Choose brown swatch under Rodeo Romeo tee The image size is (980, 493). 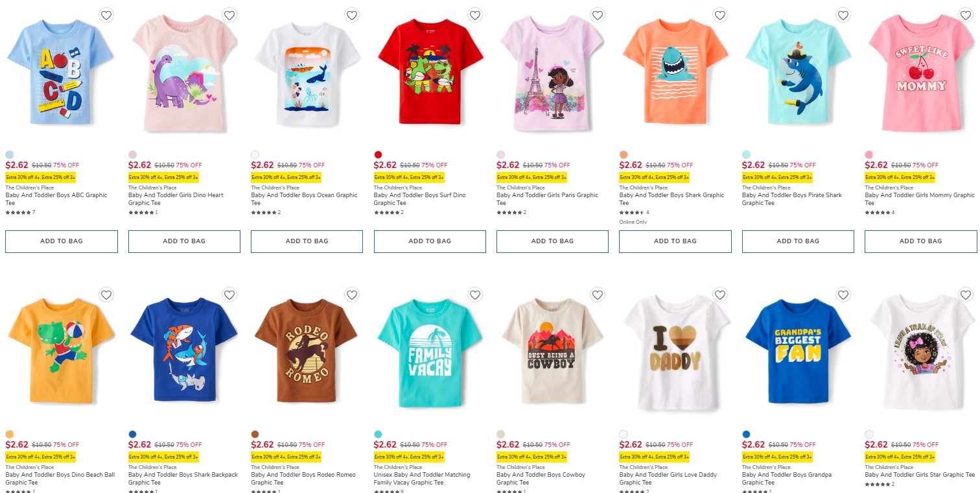(x=255, y=434)
